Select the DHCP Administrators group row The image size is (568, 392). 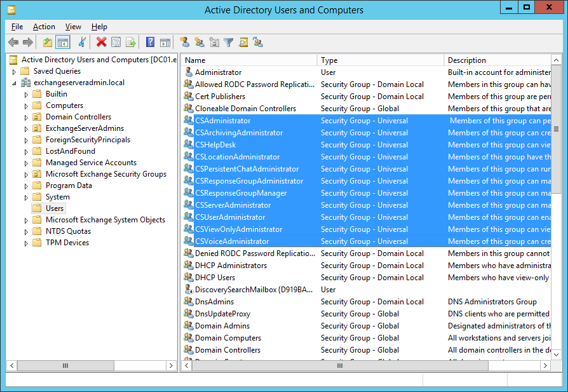coord(366,265)
